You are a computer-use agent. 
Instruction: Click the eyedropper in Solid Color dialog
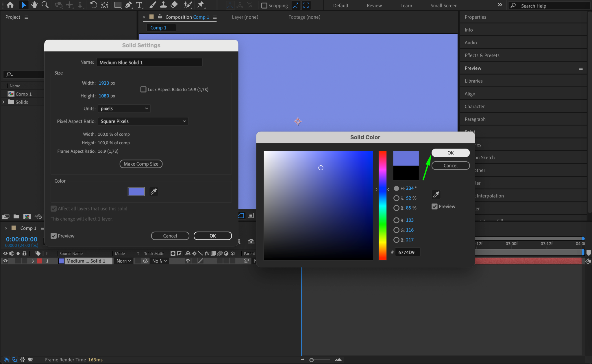436,195
